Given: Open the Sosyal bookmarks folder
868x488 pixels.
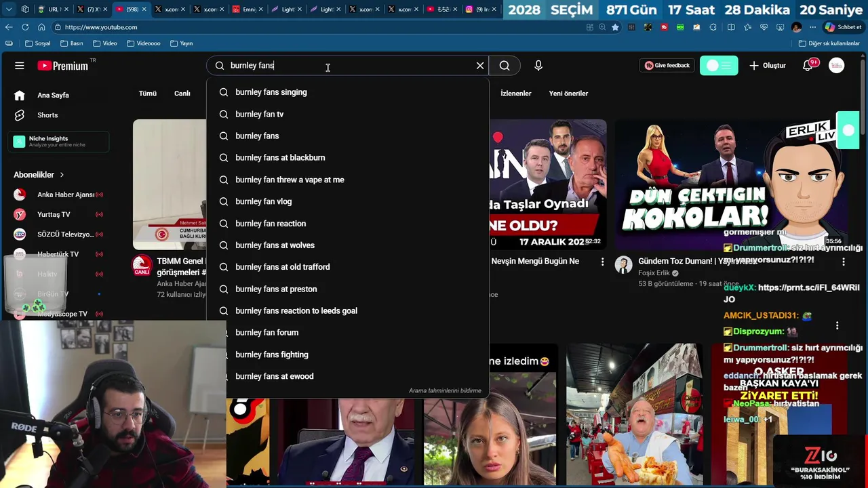Looking at the screenshot, I should pos(38,43).
